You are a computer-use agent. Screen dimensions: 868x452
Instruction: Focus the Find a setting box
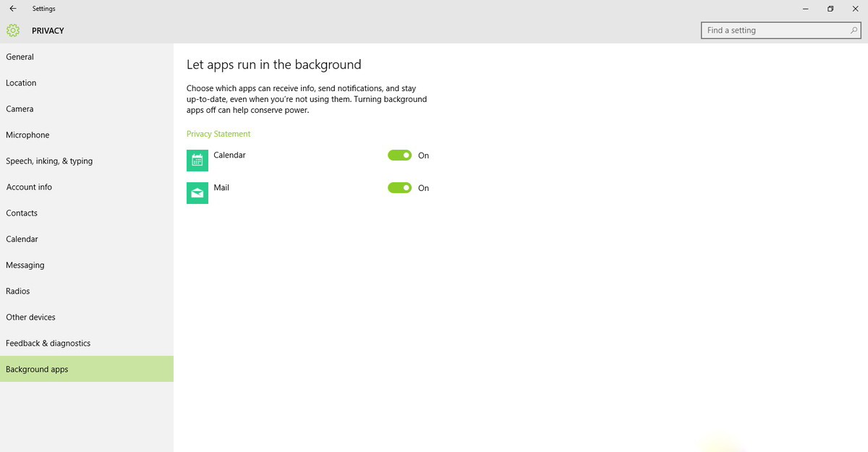[774, 30]
